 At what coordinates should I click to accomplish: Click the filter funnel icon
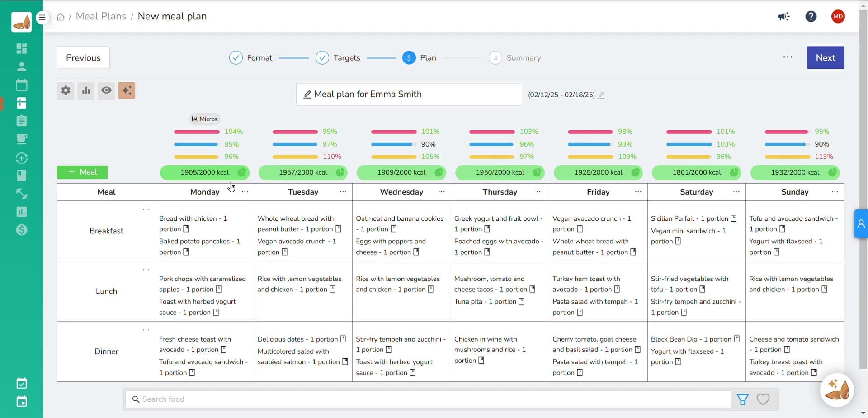pyautogui.click(x=742, y=399)
